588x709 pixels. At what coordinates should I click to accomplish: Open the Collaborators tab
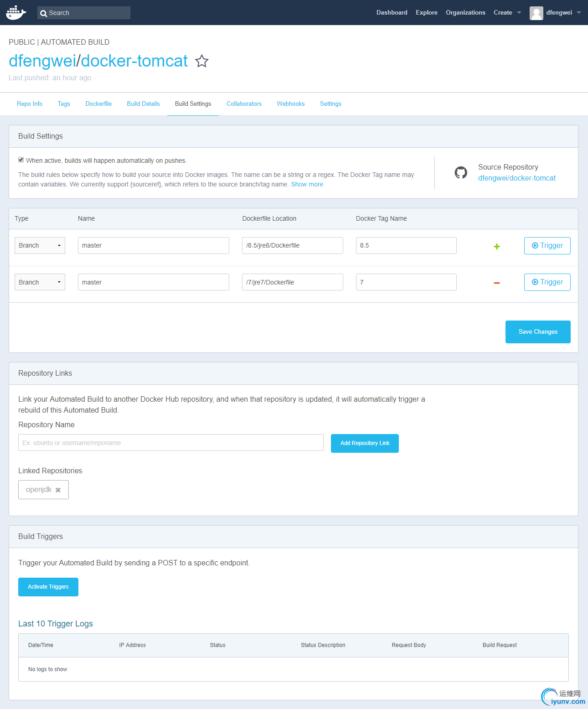click(244, 104)
